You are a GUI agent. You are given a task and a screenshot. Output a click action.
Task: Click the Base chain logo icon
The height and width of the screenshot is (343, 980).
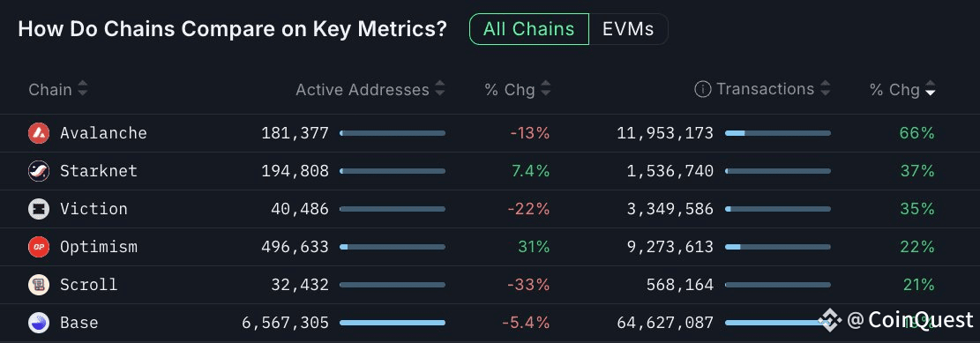(39, 323)
